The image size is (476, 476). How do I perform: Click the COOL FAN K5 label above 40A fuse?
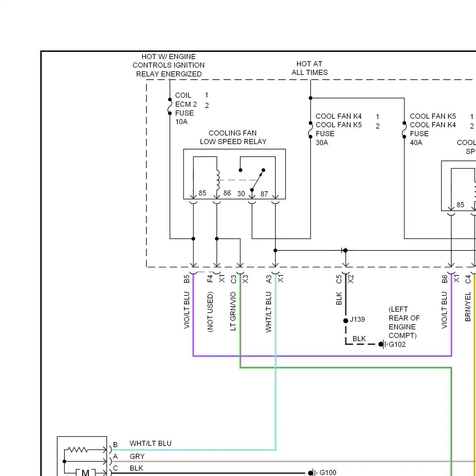(433, 116)
